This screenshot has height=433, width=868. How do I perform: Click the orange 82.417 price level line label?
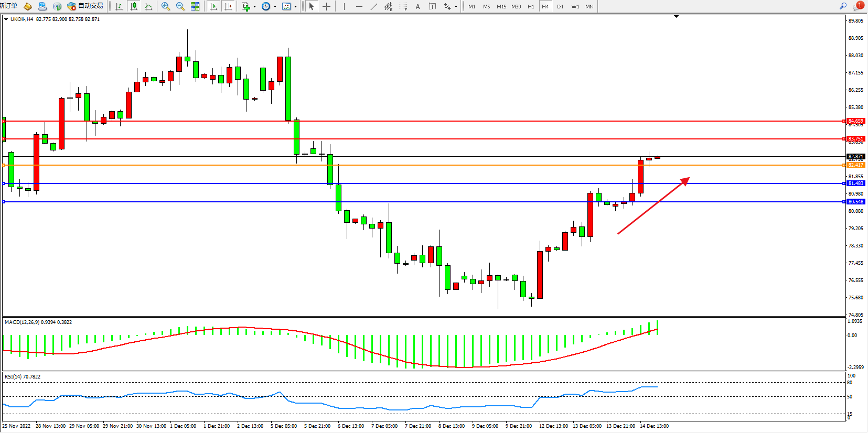point(855,165)
